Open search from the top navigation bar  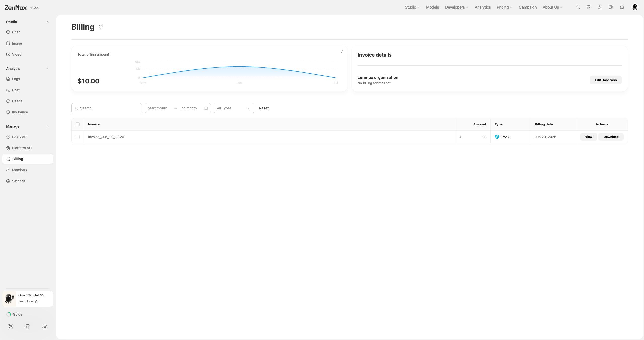point(578,7)
